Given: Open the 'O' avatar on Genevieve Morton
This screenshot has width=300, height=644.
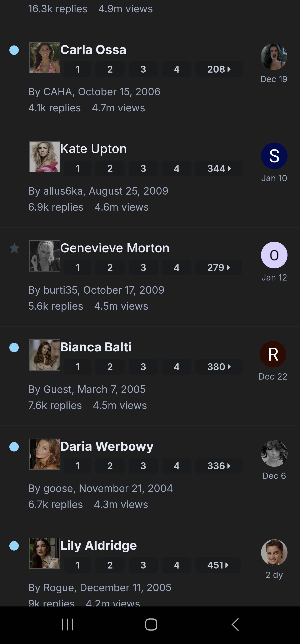Looking at the screenshot, I should coord(274,255).
